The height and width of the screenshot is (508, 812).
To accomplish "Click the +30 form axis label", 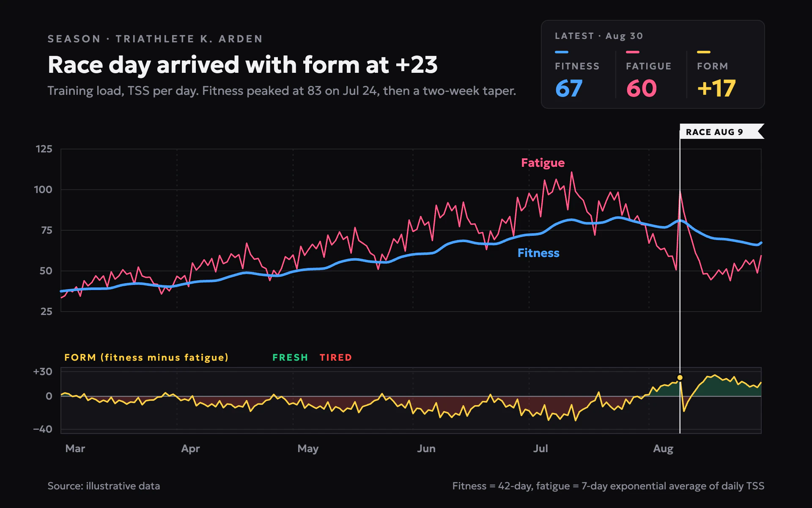I will point(43,372).
